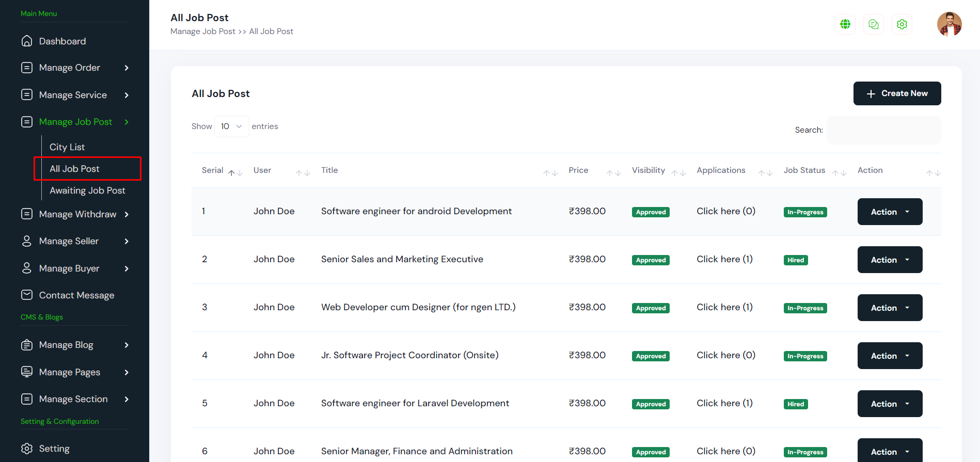Focus the Search input field

(x=883, y=130)
